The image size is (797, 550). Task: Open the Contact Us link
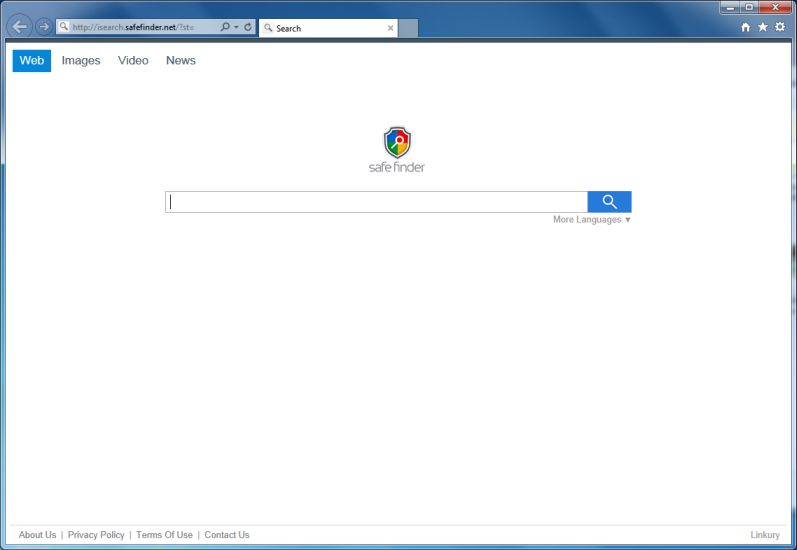click(x=227, y=535)
